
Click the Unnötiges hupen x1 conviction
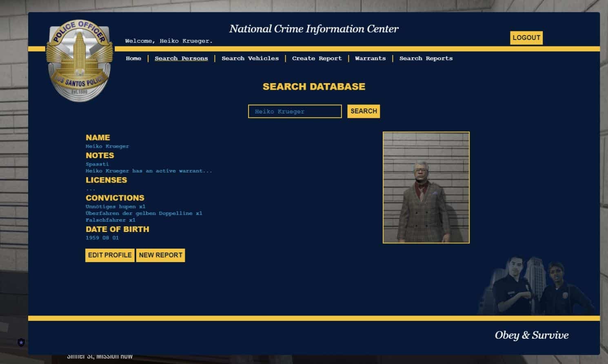point(115,207)
